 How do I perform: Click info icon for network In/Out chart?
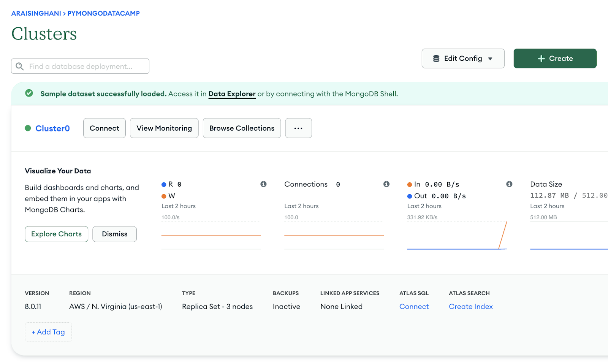click(x=509, y=184)
